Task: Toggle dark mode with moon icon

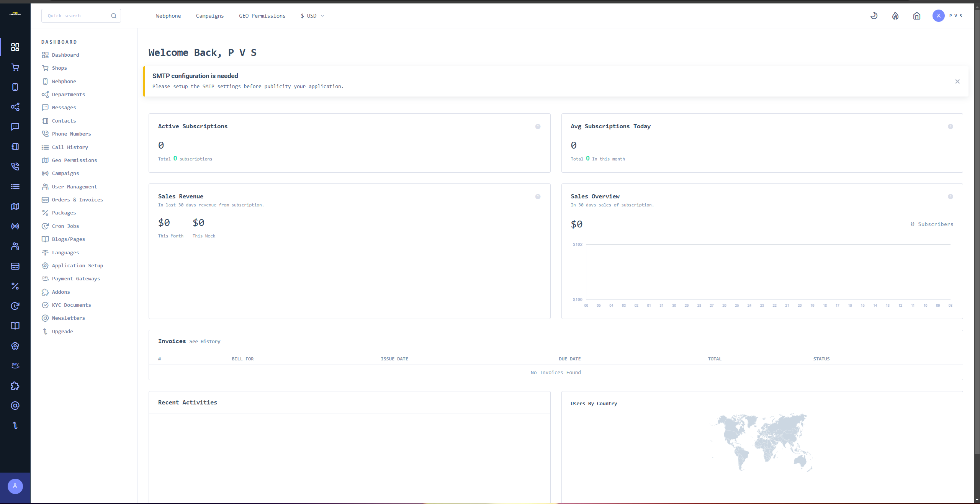Action: tap(874, 16)
